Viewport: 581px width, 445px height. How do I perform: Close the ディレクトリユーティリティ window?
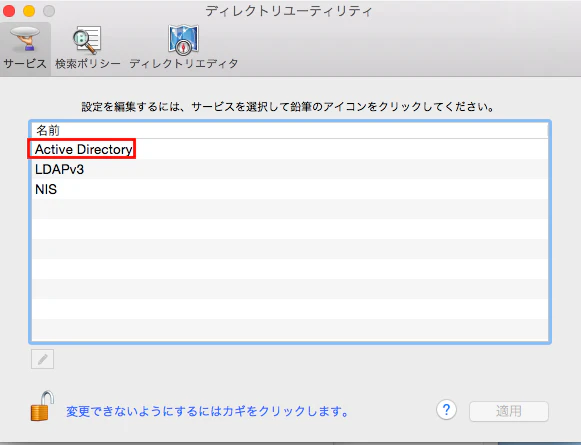click(x=9, y=11)
